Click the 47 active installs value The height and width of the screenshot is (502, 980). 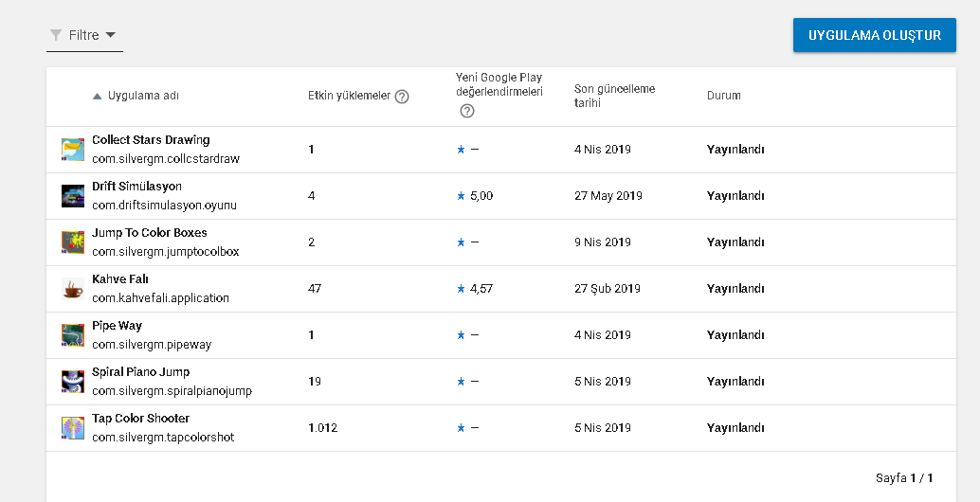click(x=315, y=289)
